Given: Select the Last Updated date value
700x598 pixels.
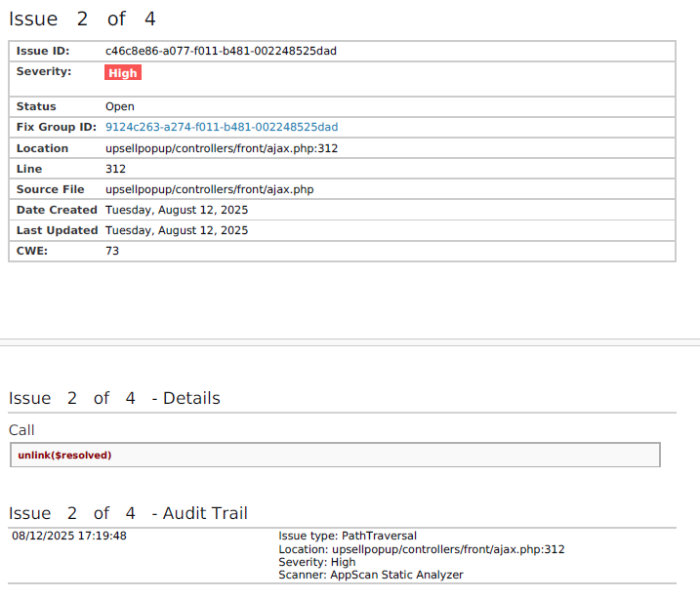Looking at the screenshot, I should click(177, 230).
